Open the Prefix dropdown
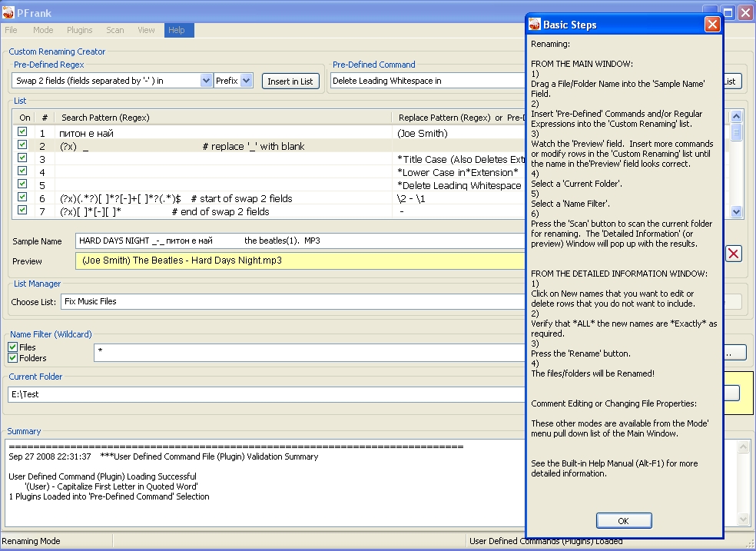Viewport: 756px width, 551px height. [x=246, y=81]
